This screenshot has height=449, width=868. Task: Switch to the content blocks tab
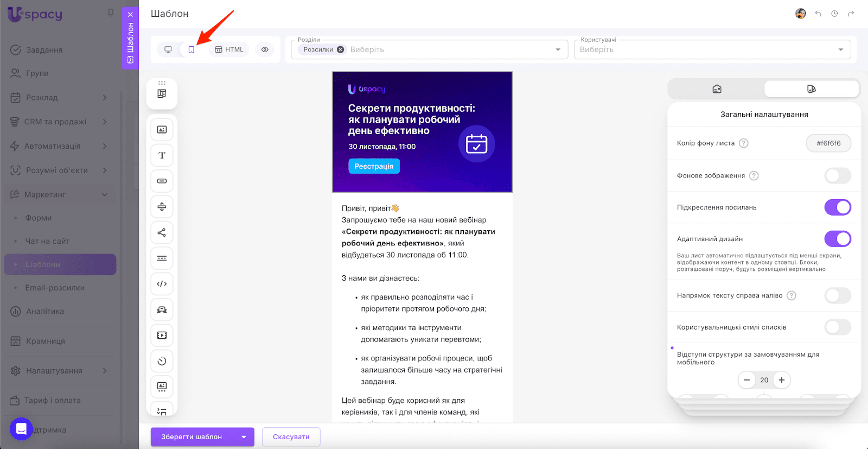[x=717, y=89]
